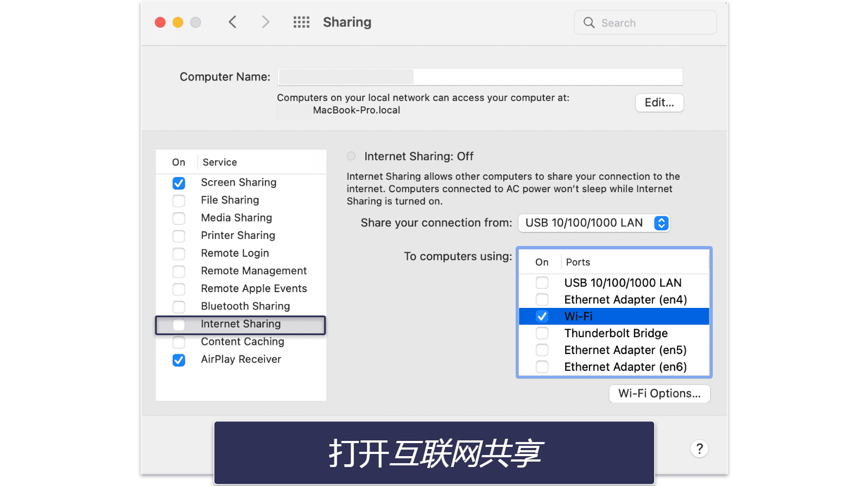Check the Ethernet Adapter (en5) port box
Viewport: 868px width, 486px height.
tap(542, 350)
